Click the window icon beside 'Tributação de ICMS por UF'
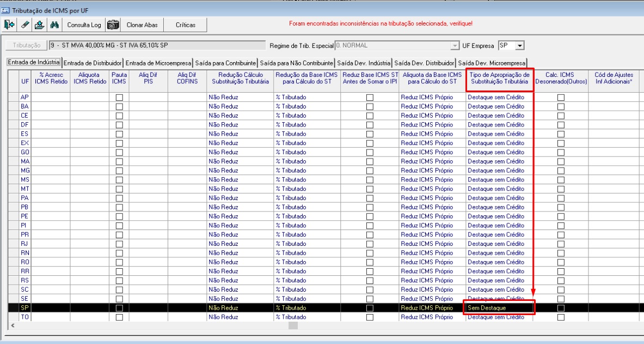 point(5,10)
